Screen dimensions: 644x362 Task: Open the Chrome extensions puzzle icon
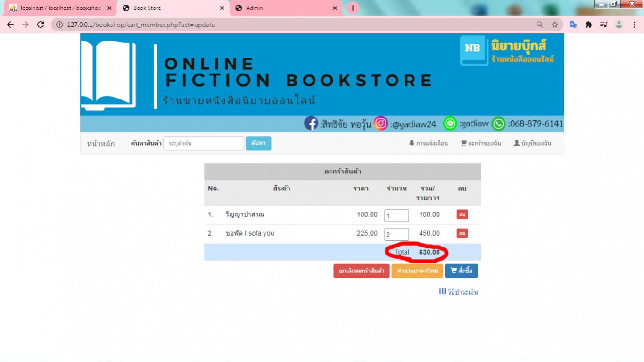pos(589,24)
